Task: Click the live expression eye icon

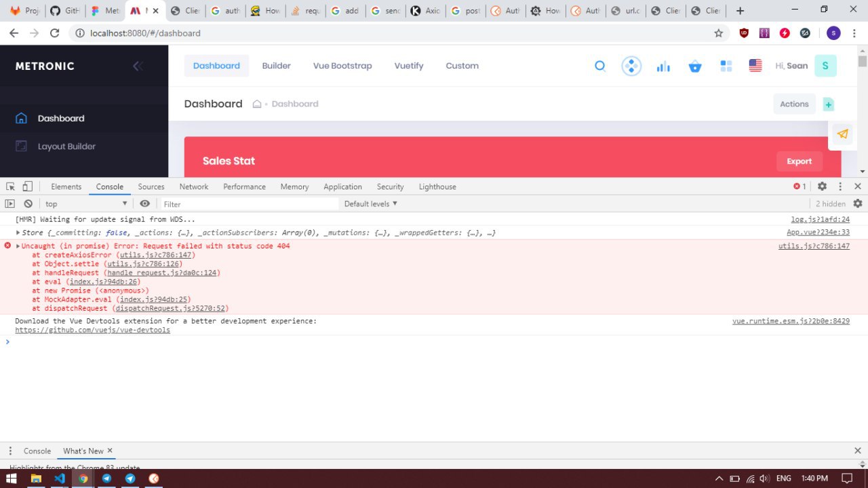Action: pos(144,204)
